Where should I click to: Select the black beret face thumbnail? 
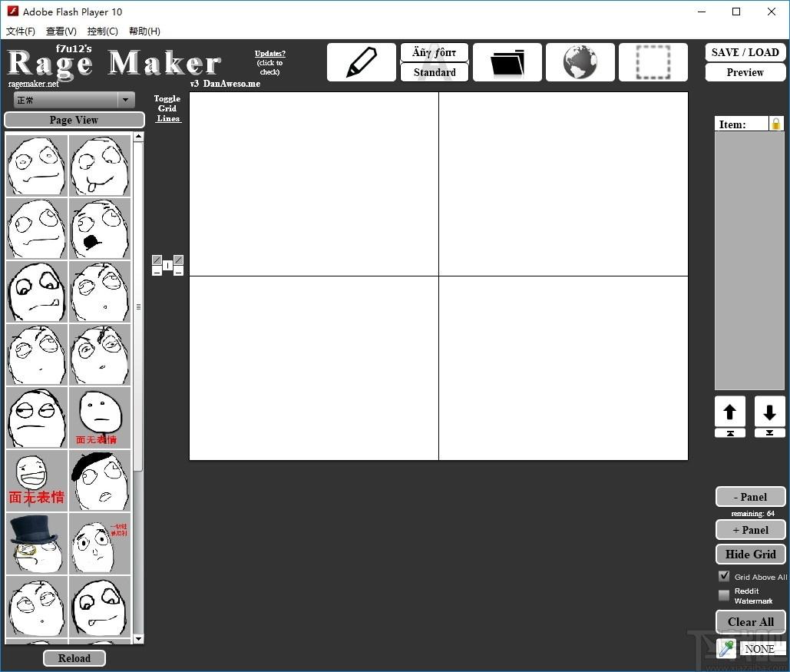point(100,481)
